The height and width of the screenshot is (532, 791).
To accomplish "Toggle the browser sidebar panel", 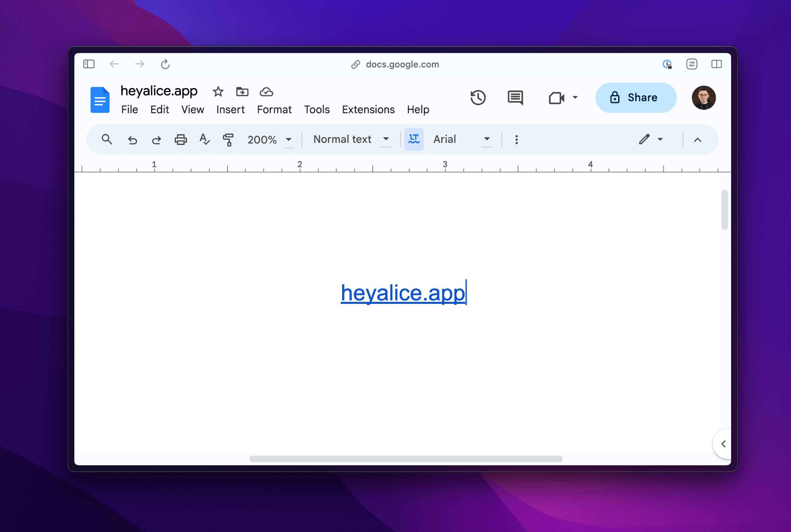I will pos(89,64).
